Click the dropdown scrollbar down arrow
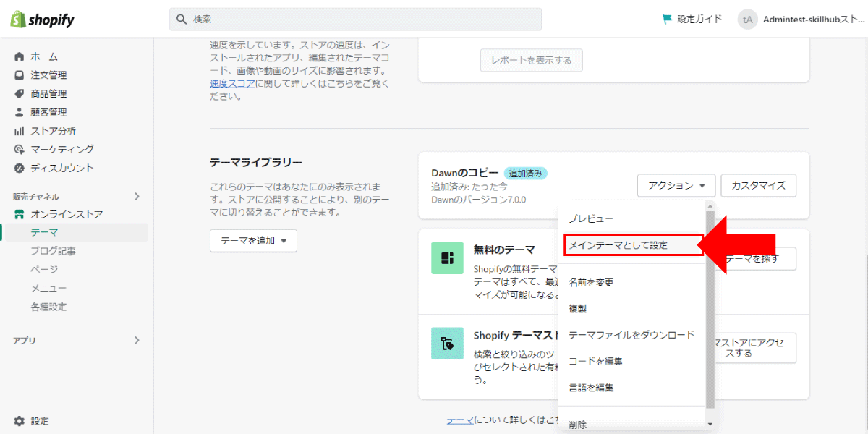 (x=710, y=423)
